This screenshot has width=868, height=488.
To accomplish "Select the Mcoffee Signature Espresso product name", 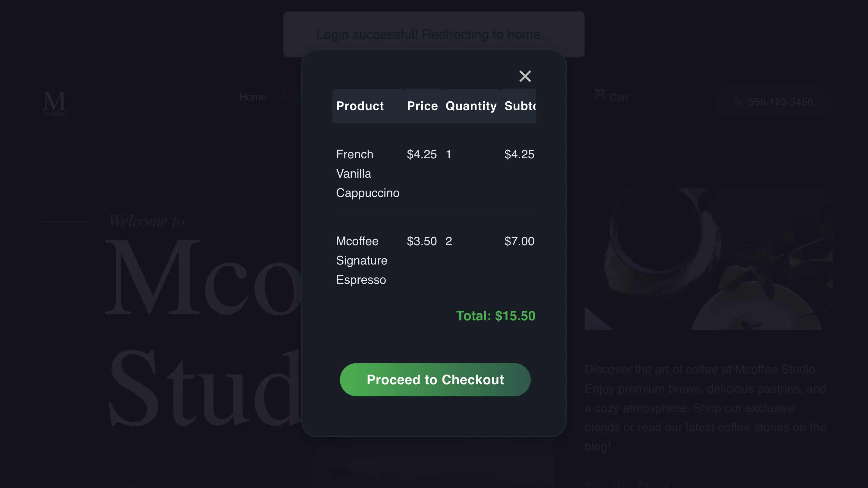I will click(361, 260).
